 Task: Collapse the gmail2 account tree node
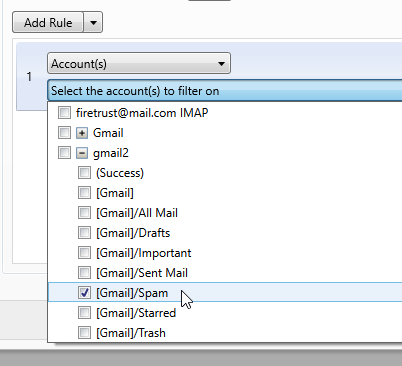pos(82,153)
